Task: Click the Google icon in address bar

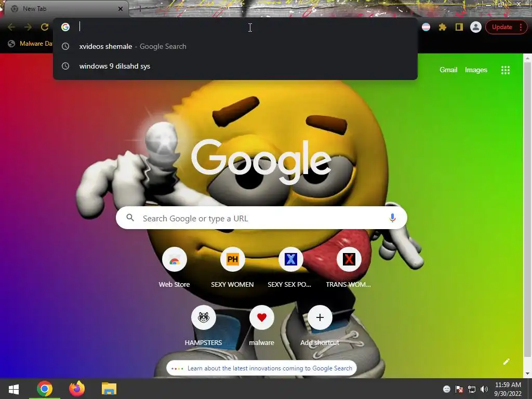Action: point(65,27)
